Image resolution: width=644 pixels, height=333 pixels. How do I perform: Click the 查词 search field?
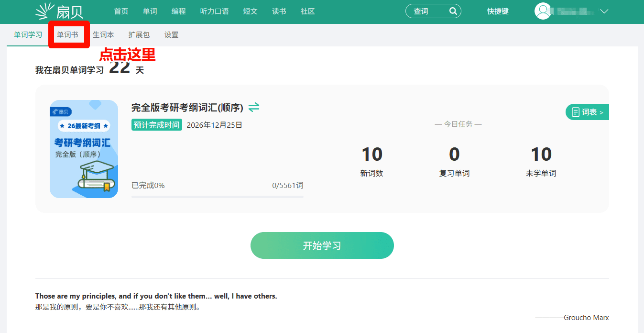[433, 11]
